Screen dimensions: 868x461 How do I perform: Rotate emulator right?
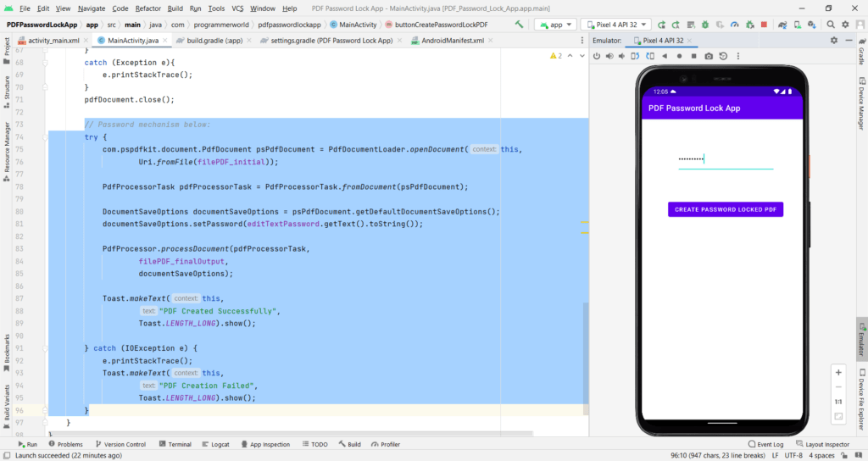pyautogui.click(x=650, y=56)
